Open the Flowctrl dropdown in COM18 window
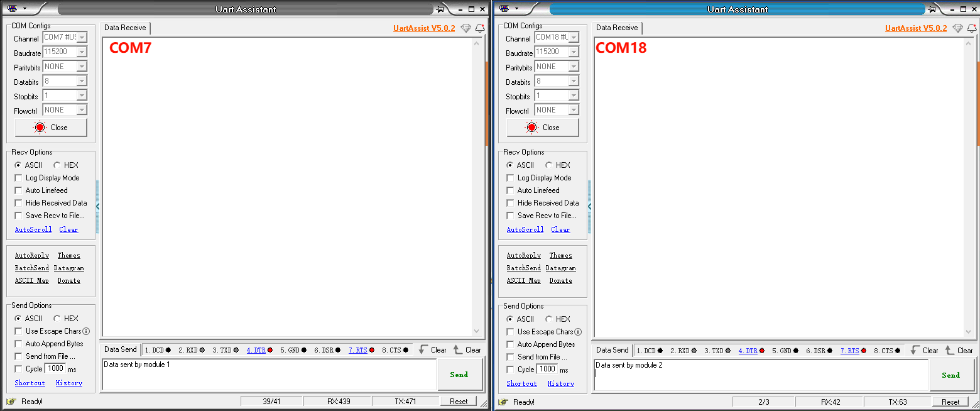 (x=574, y=110)
